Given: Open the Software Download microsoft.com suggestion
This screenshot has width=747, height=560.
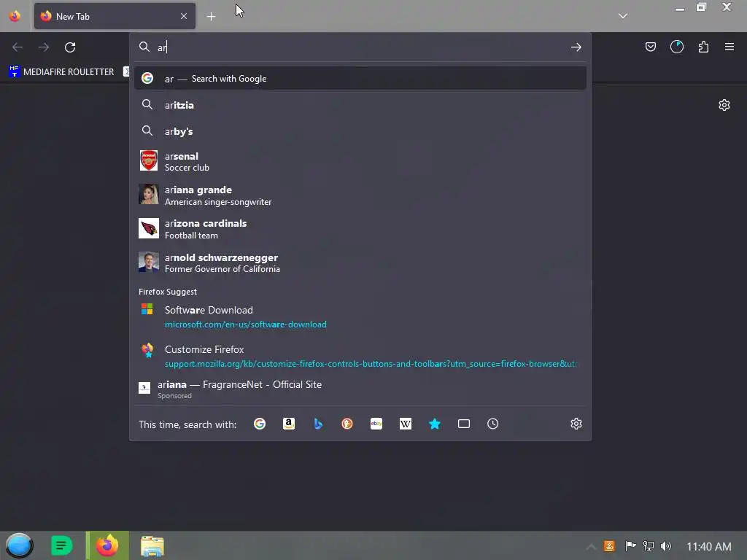Looking at the screenshot, I should (x=360, y=316).
